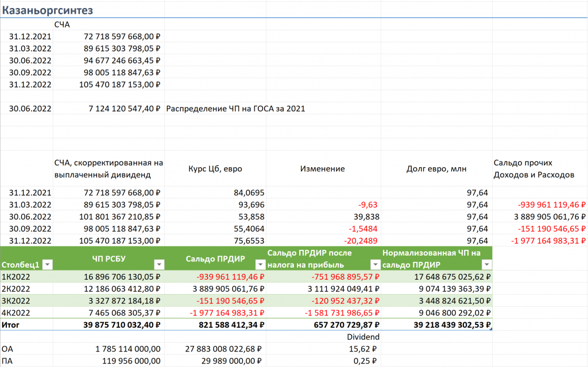Select share count 1 785 114 000,00
The image size is (588, 367).
tap(128, 349)
